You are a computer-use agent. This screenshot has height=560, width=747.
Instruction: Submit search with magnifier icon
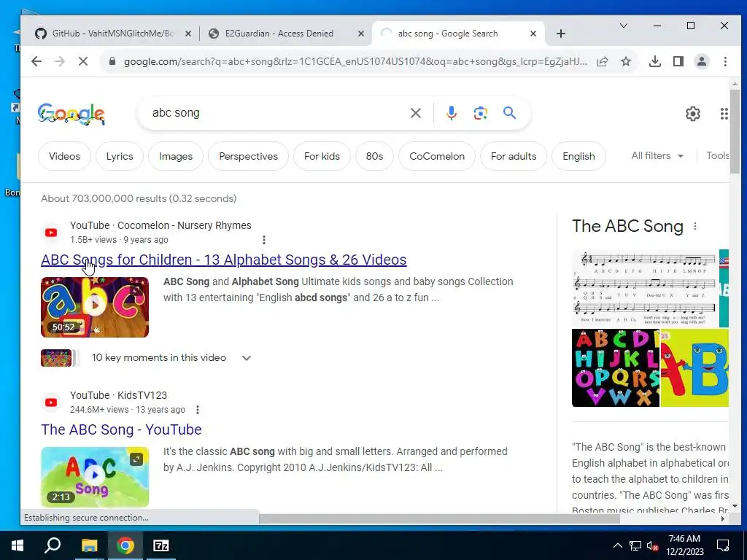click(x=509, y=113)
